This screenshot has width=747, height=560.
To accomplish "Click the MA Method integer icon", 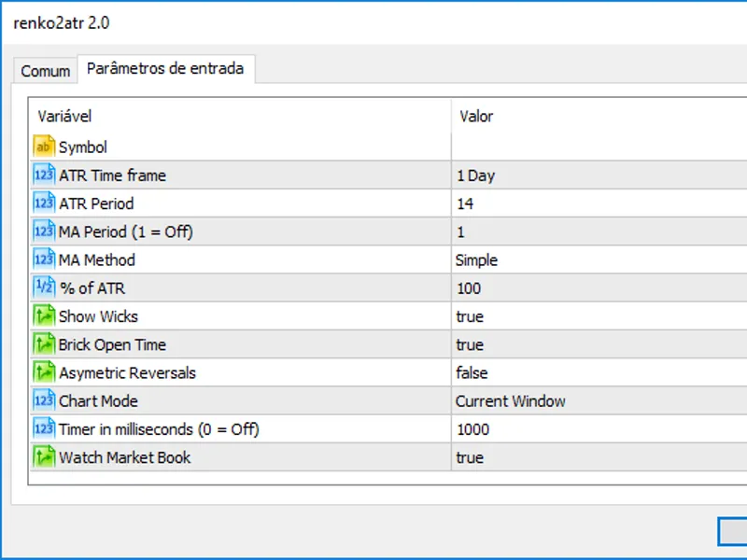I will (44, 259).
